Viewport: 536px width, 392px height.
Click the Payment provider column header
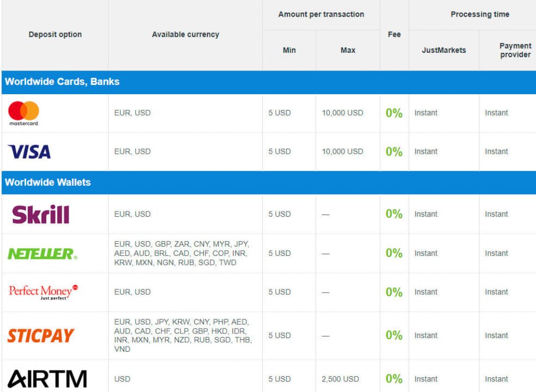515,50
